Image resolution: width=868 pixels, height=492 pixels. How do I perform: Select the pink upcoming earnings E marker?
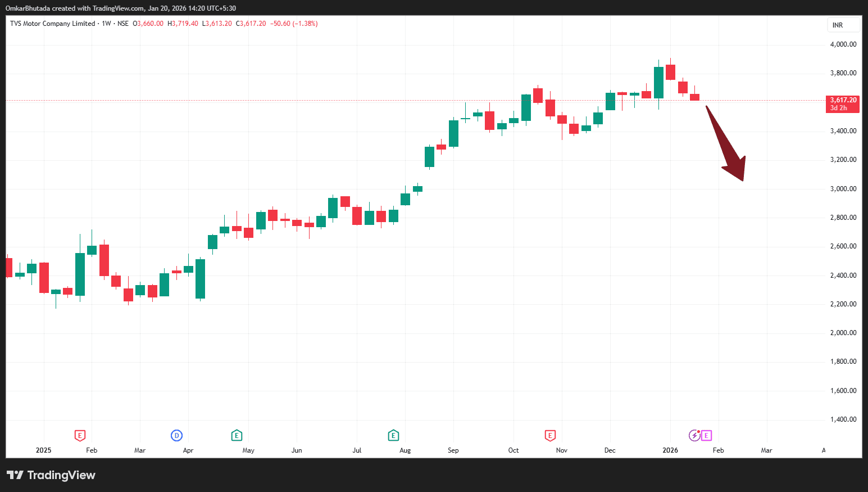(x=706, y=435)
